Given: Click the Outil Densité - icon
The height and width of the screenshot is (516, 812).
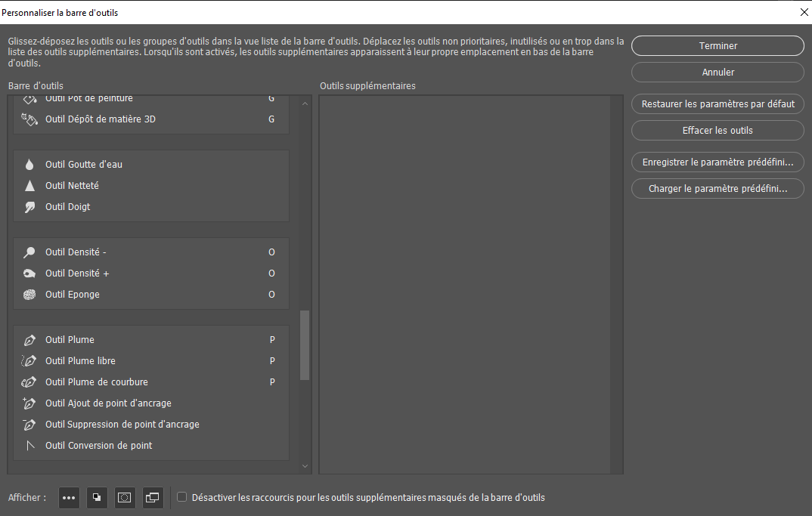Looking at the screenshot, I should point(29,252).
